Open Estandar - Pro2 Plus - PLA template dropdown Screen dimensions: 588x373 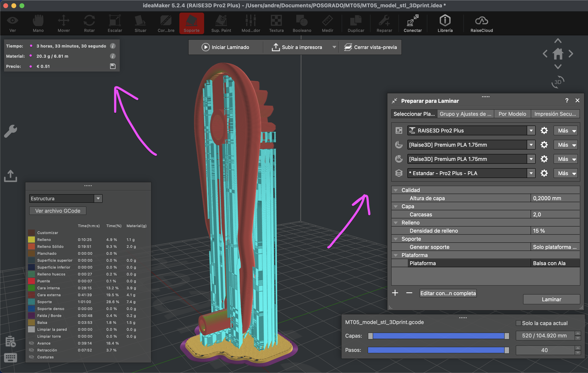(531, 173)
